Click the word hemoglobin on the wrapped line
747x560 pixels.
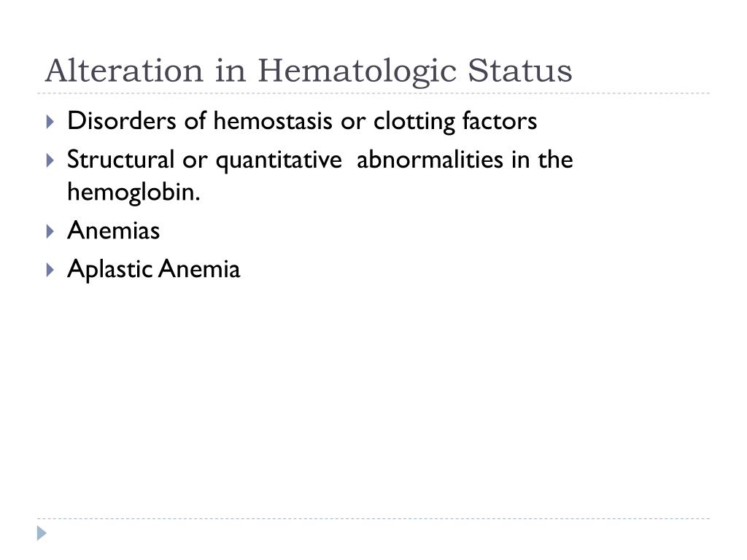tap(133, 192)
